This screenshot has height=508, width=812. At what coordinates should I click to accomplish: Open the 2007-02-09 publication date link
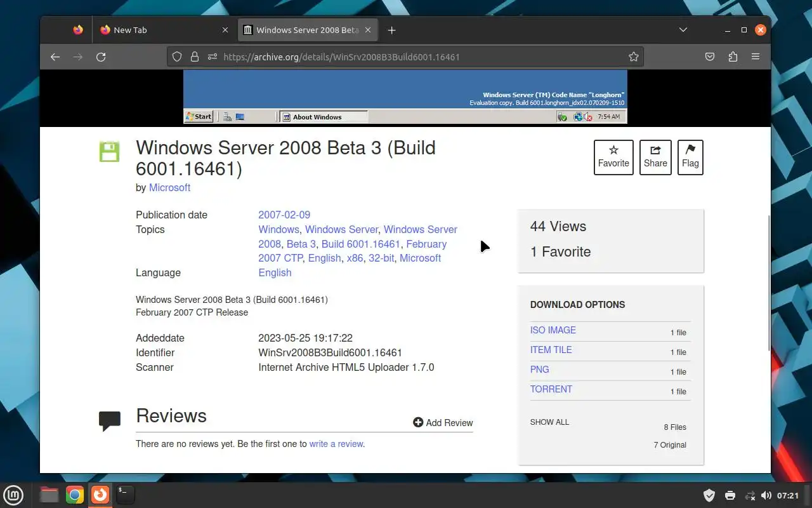(284, 215)
